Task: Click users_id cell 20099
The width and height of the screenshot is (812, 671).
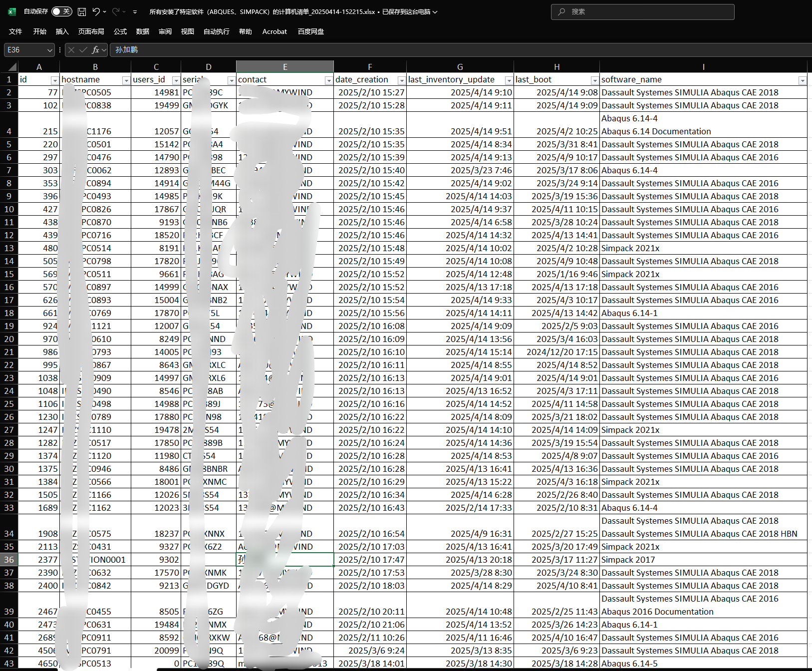Action: point(156,651)
